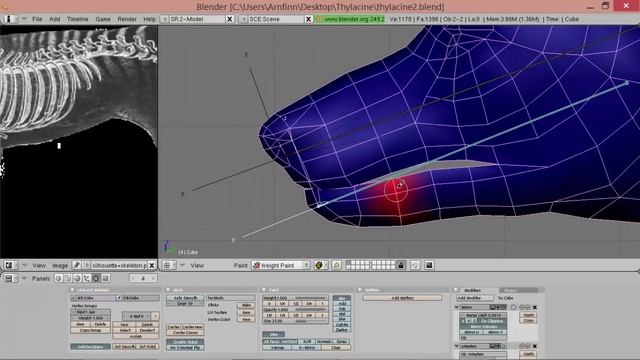
Task: Open the Add menu
Action: tap(55, 19)
